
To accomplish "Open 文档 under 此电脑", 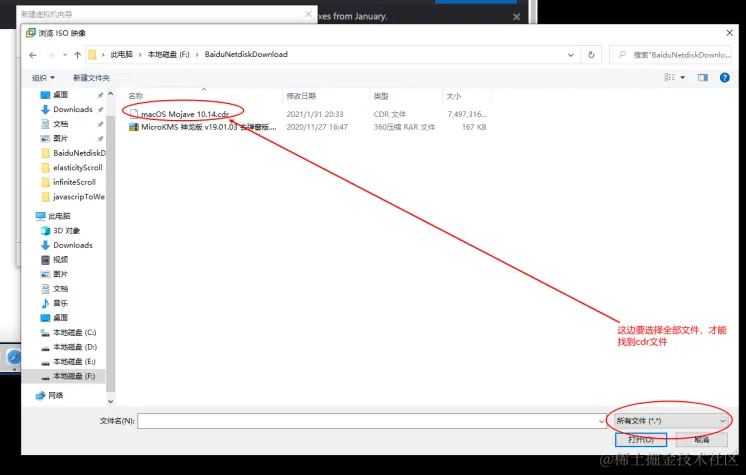I will point(60,289).
